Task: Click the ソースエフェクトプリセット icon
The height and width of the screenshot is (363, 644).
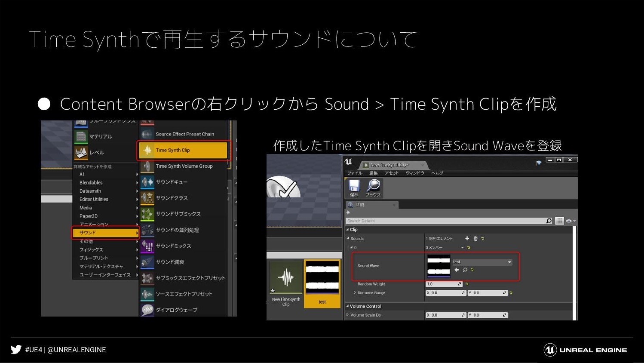Action: pos(147,294)
